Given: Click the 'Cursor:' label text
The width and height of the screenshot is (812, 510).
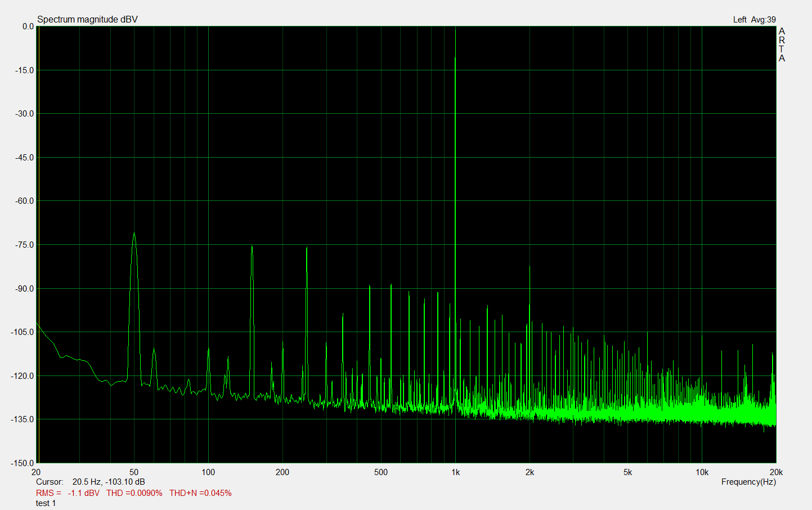Looking at the screenshot, I should [x=50, y=482].
